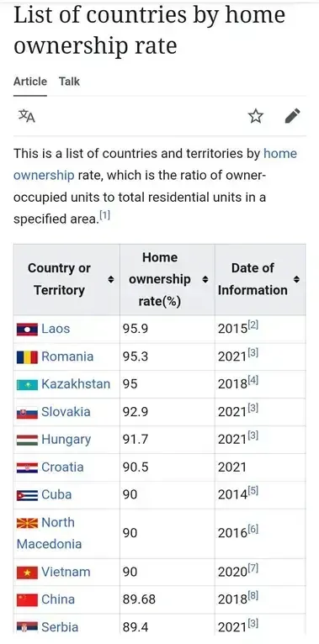
Task: Open the North Macedonia link
Action: pyautogui.click(x=50, y=533)
